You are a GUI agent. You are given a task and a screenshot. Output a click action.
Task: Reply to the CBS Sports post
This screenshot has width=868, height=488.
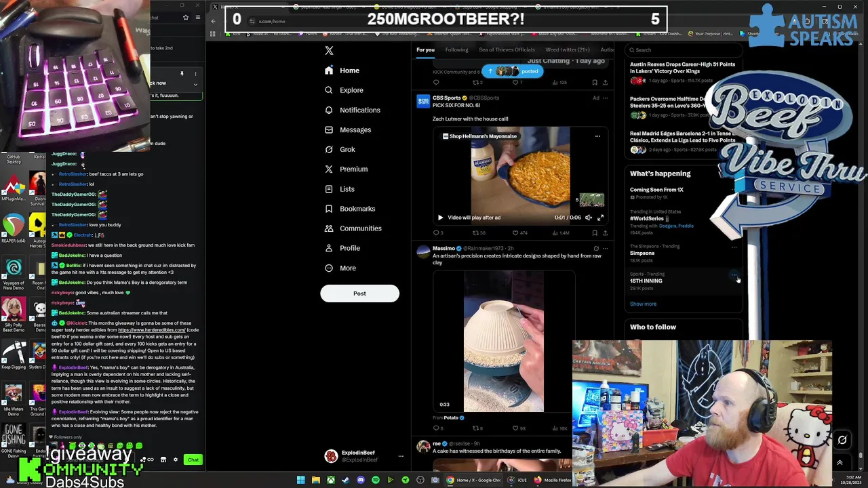[x=437, y=232]
